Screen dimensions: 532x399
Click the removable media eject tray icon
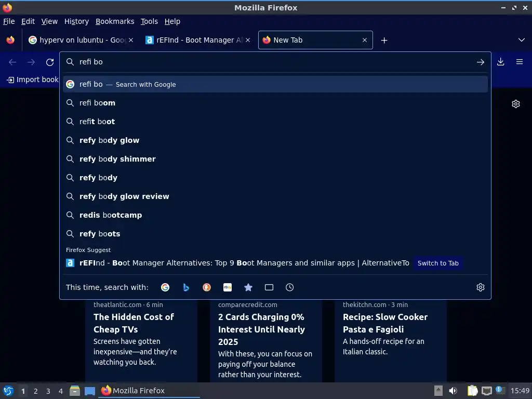click(438, 391)
